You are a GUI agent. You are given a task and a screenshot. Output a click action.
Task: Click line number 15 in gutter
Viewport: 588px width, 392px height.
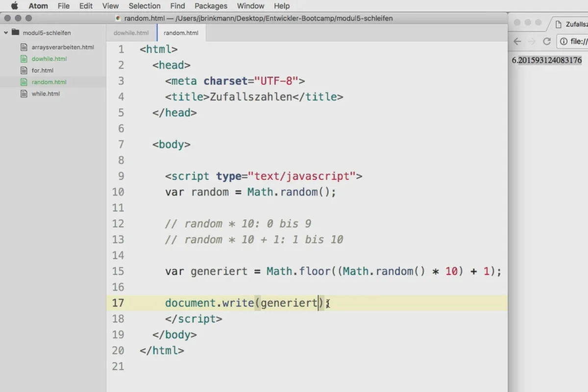(x=118, y=271)
